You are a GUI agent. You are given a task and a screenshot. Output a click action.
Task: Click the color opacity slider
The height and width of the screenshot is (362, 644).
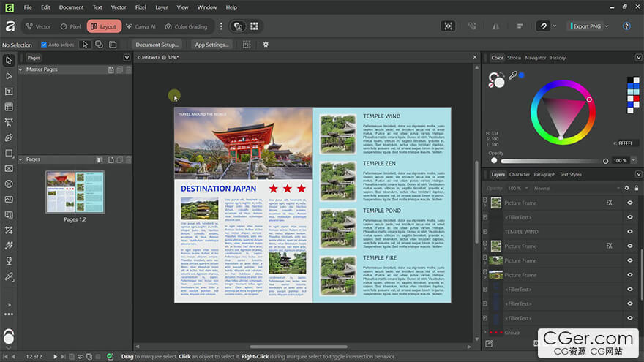pyautogui.click(x=550, y=161)
